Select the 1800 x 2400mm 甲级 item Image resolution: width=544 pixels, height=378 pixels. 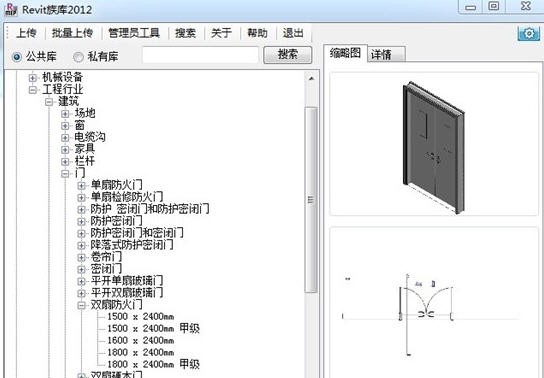(153, 364)
